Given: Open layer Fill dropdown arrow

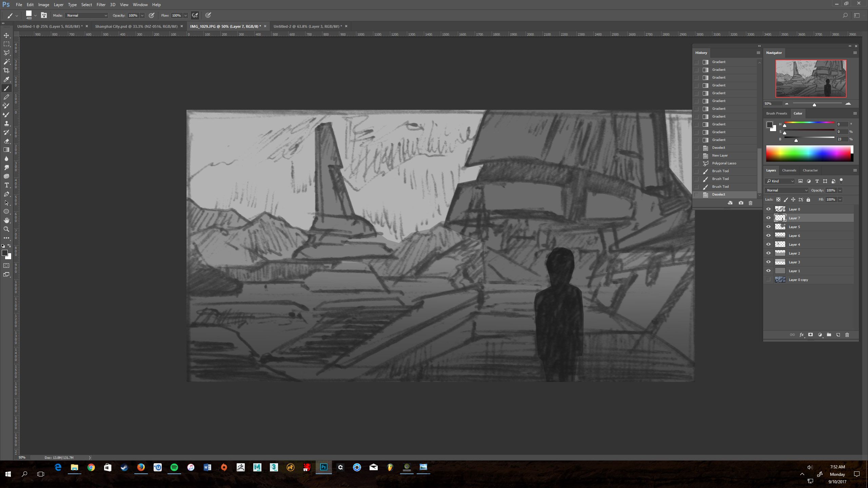Looking at the screenshot, I should pyautogui.click(x=840, y=200).
